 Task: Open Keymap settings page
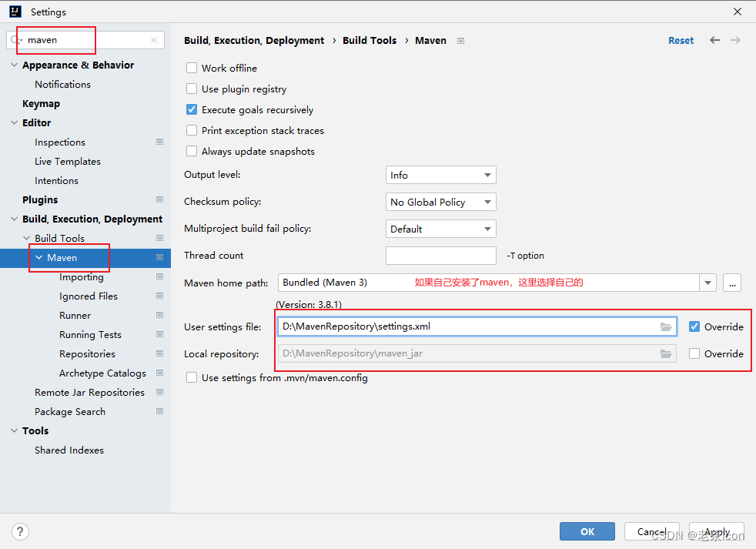click(x=41, y=104)
